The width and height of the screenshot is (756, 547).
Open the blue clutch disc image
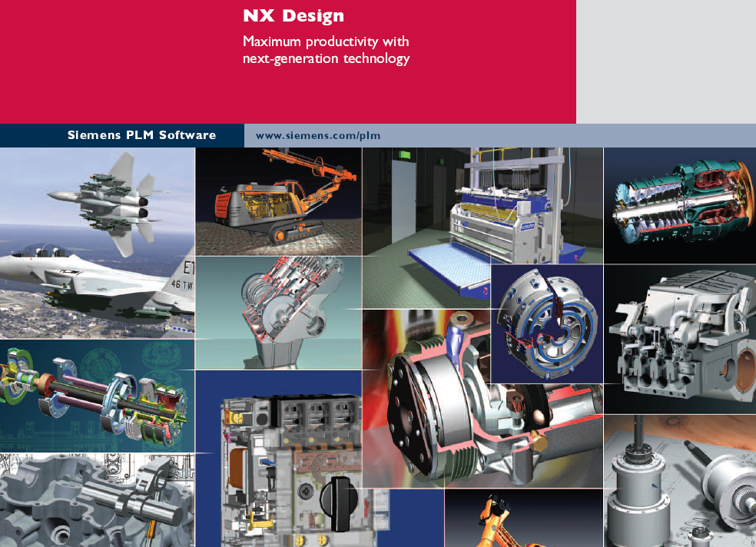(547, 323)
